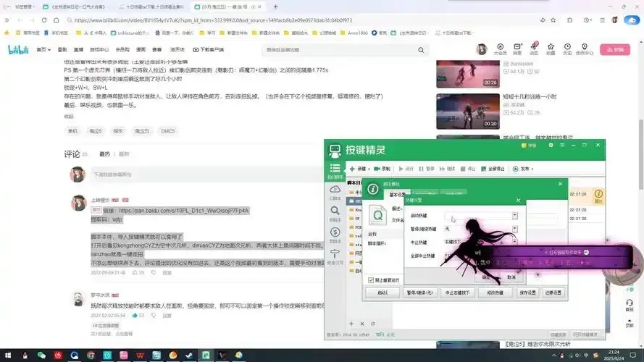The width and height of the screenshot is (644, 362).
Task: Sort comments by 最热
Action: (x=105, y=154)
